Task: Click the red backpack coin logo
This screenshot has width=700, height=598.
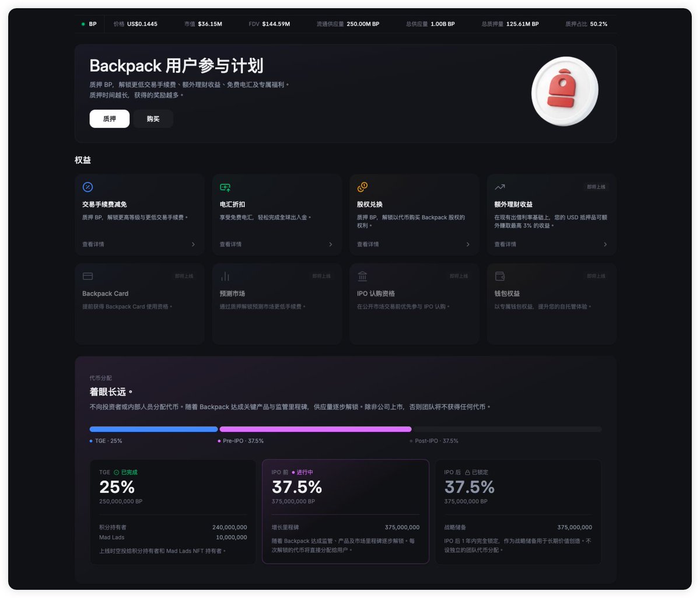Action: [x=564, y=92]
